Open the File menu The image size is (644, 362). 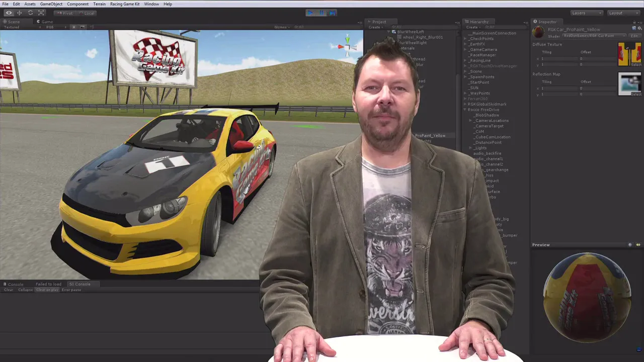point(5,4)
